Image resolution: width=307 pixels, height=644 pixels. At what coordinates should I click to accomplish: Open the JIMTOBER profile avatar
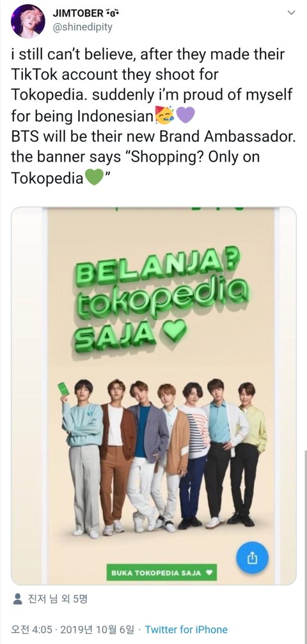(x=28, y=21)
